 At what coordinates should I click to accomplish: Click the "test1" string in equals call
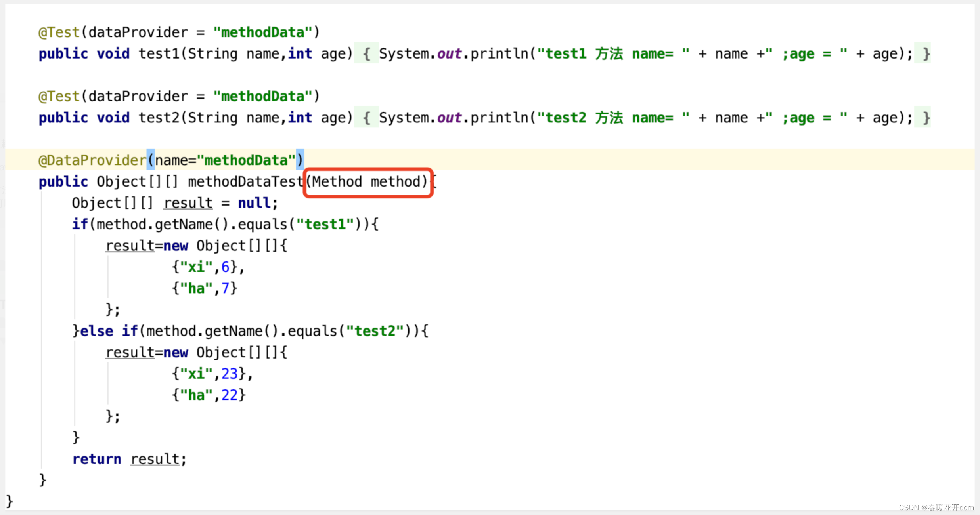325,224
